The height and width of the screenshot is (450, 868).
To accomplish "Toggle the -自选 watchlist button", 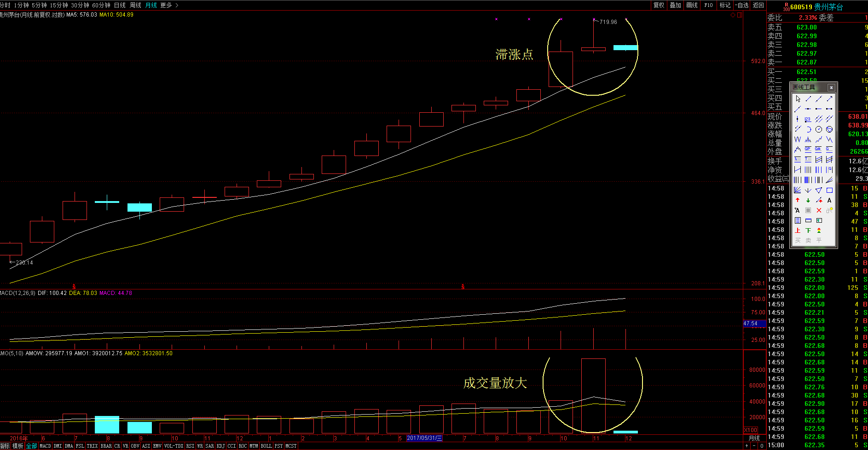I will coord(741,5).
